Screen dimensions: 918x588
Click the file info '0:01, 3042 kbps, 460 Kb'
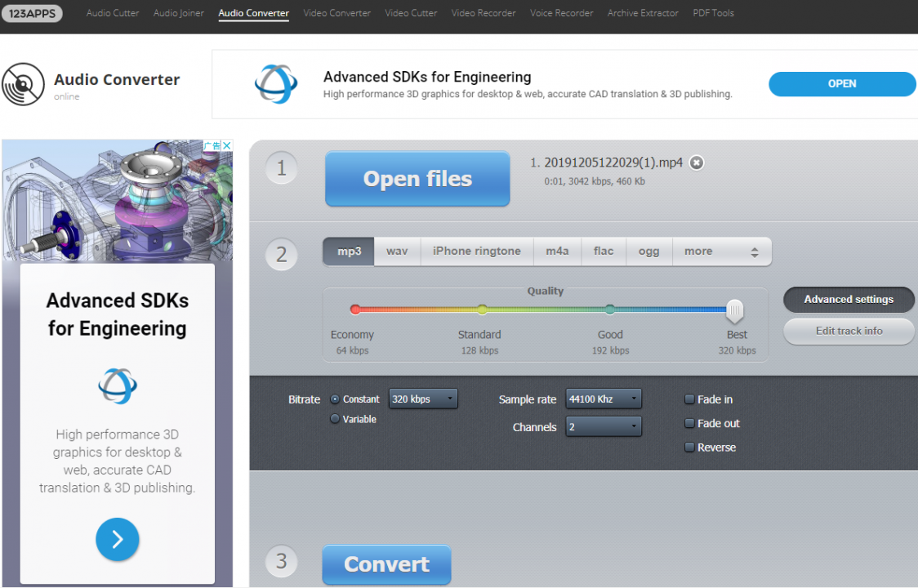click(595, 181)
